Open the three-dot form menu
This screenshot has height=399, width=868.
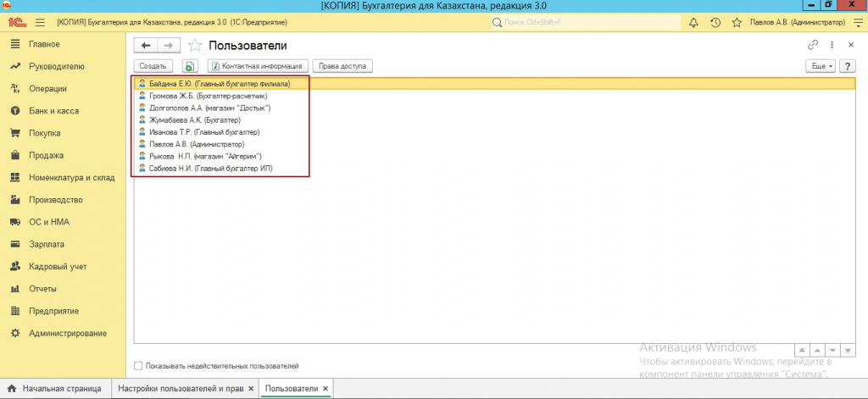[832, 45]
